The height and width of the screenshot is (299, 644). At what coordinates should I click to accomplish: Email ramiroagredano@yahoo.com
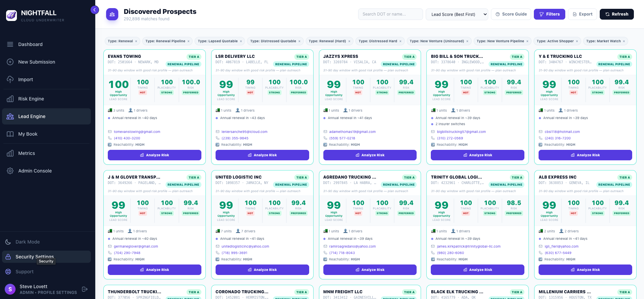coord(352,247)
